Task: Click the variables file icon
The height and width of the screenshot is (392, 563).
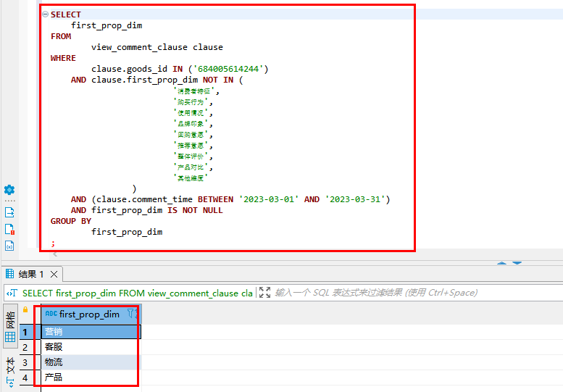Action: (x=9, y=246)
